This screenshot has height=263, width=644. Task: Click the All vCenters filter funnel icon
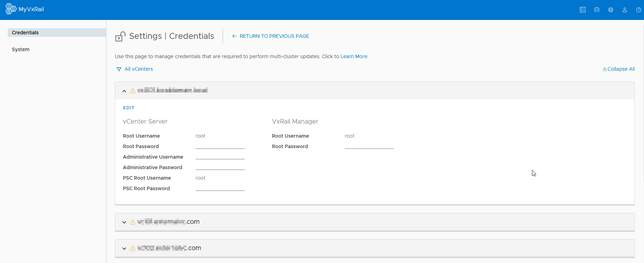(119, 69)
